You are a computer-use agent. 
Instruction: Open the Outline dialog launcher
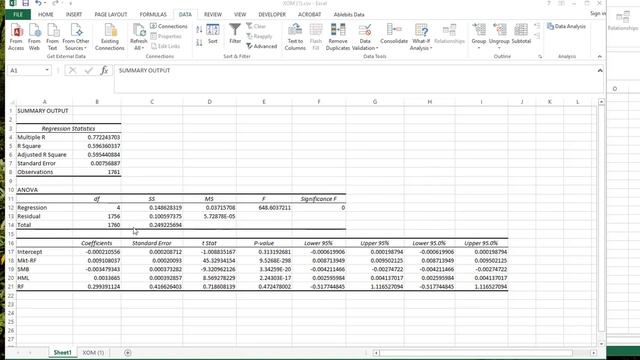540,57
